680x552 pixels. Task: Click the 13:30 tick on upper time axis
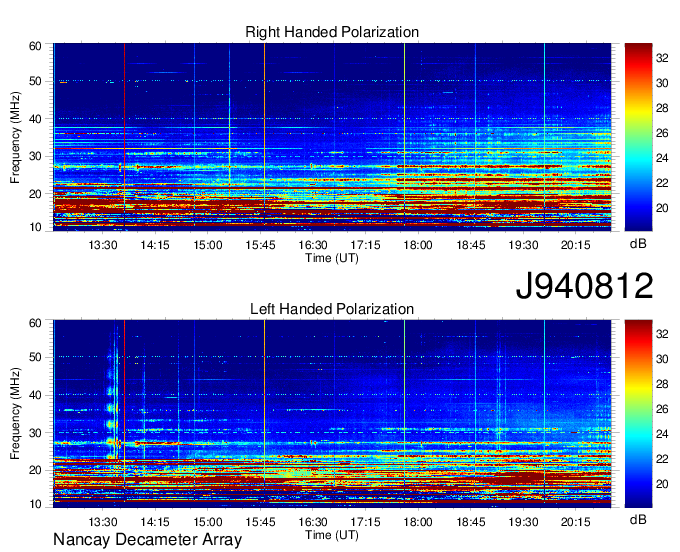click(x=103, y=245)
